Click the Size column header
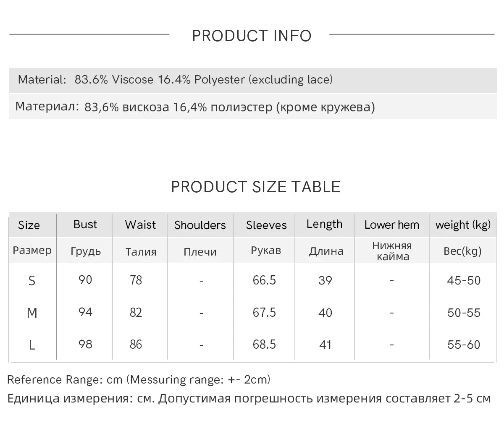 pos(29,225)
